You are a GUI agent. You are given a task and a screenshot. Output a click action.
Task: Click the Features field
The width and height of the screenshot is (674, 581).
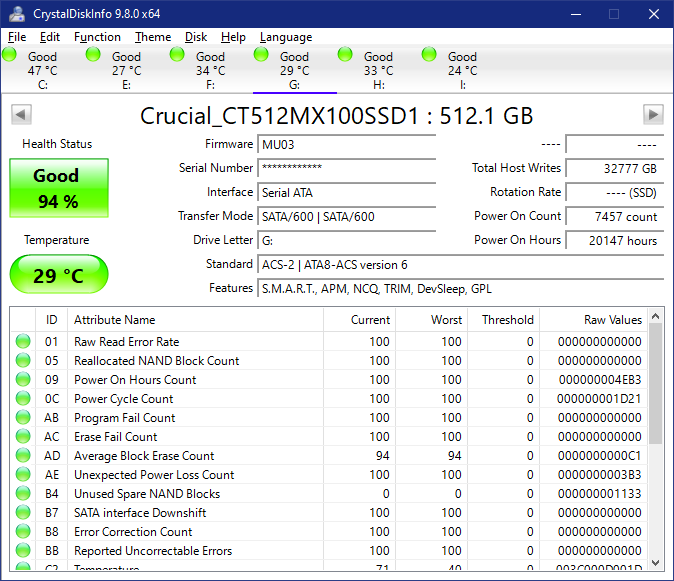pos(460,288)
